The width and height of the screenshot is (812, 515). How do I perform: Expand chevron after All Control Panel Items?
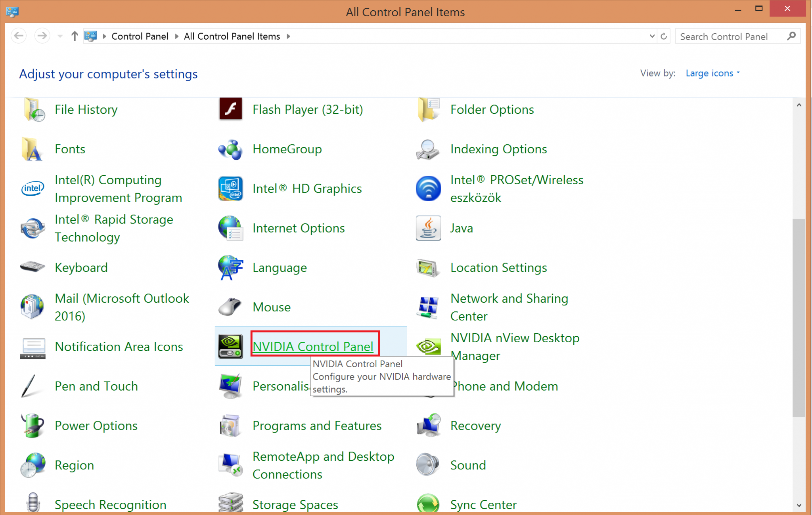[288, 36]
